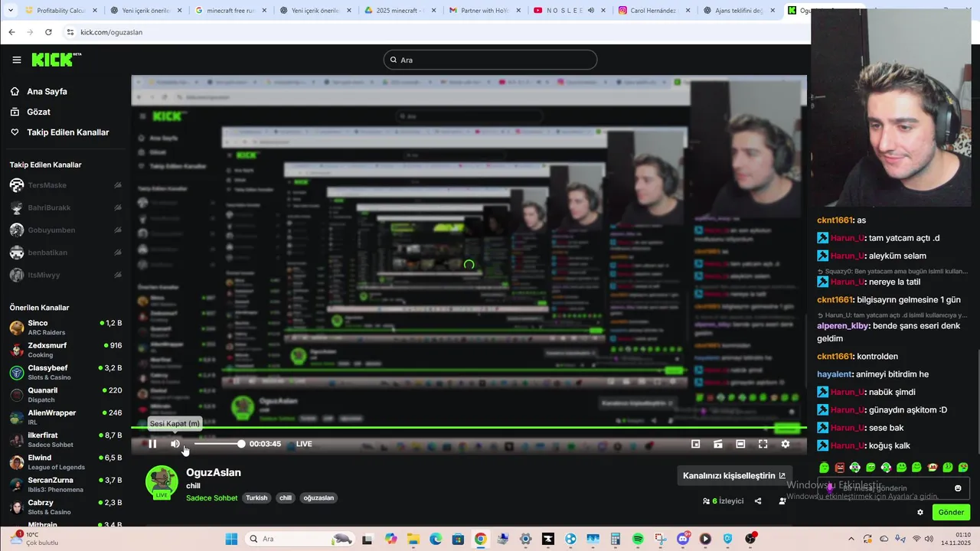Open followed channel Gobuyumben
Viewport: 980px width, 551px height.
(65, 230)
